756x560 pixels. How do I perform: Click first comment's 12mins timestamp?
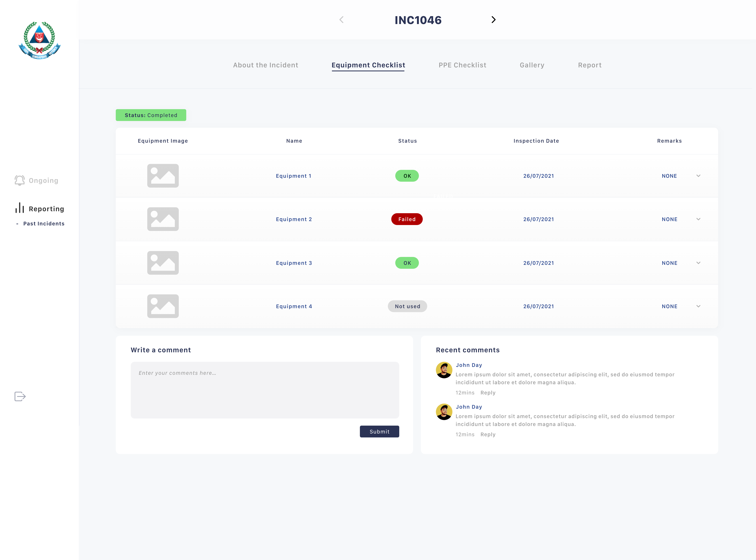[x=465, y=393]
